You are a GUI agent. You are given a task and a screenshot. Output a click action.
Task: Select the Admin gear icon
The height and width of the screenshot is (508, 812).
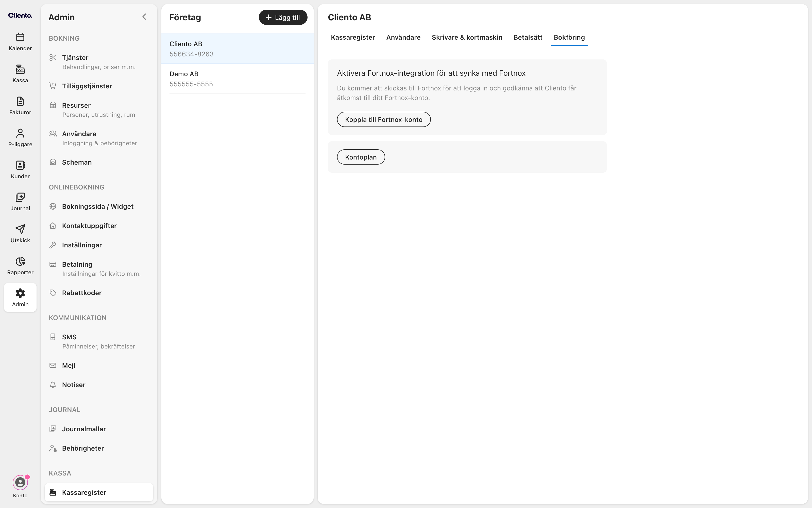pos(20,293)
